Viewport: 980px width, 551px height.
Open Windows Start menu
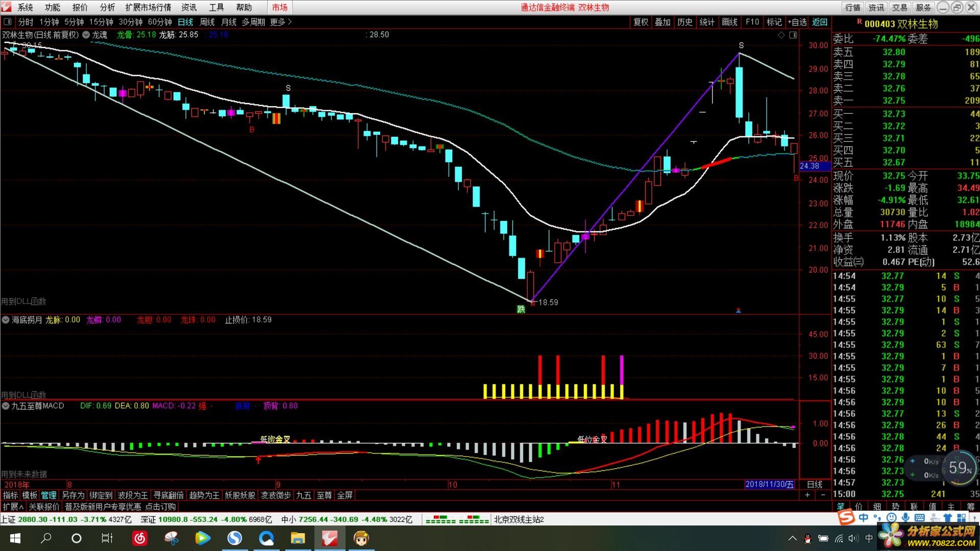(x=15, y=538)
